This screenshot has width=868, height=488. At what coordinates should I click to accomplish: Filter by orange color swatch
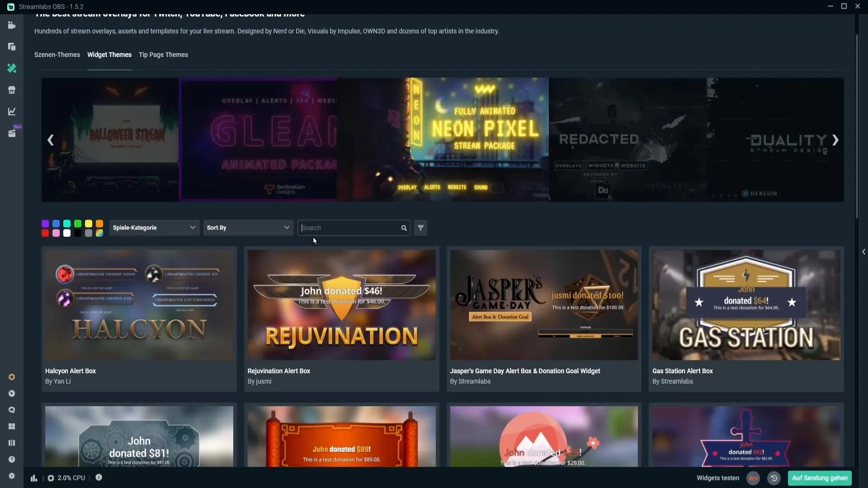tap(99, 224)
